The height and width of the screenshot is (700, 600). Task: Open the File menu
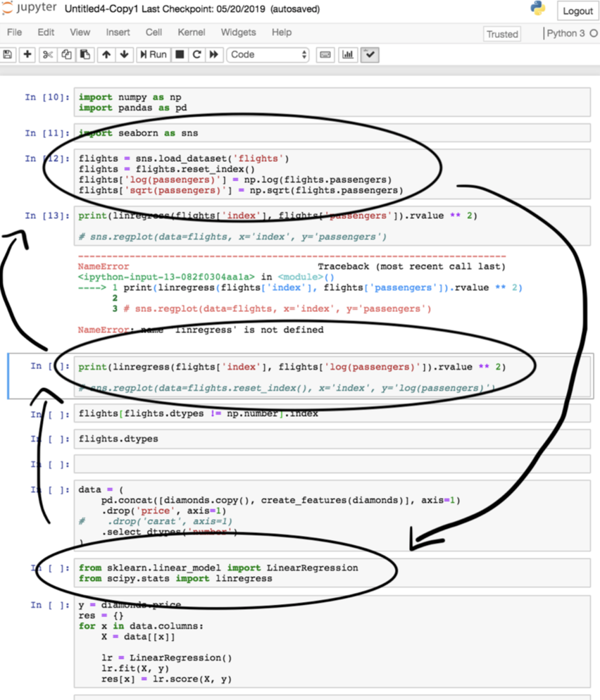tap(14, 32)
